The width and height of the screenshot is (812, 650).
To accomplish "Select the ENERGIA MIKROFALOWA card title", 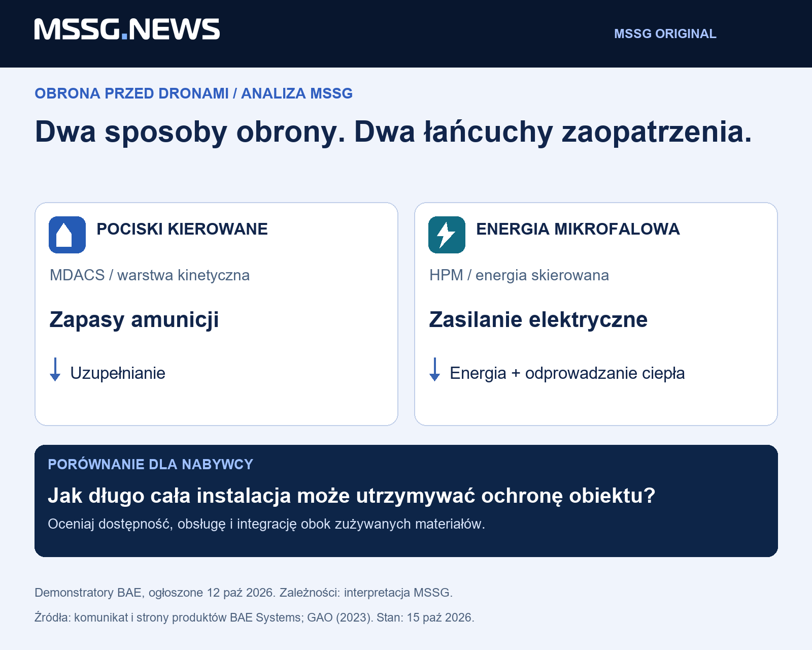I will (x=578, y=229).
